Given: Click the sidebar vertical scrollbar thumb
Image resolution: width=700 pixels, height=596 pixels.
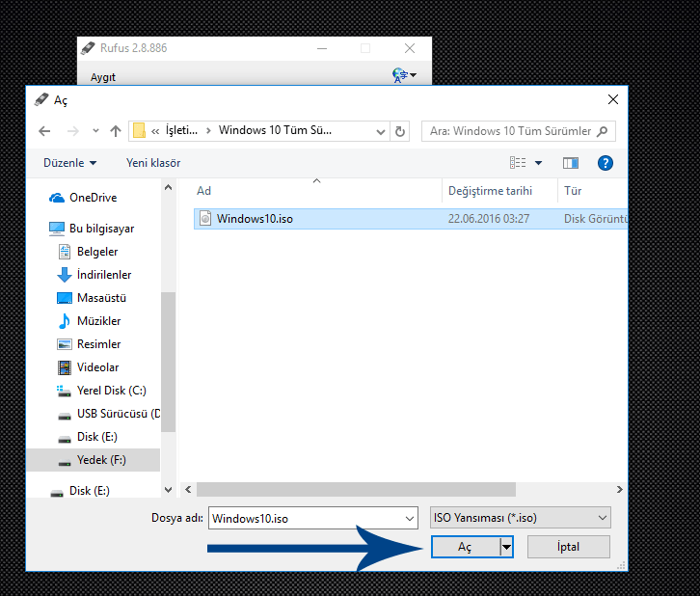Looking at the screenshot, I should (x=169, y=362).
